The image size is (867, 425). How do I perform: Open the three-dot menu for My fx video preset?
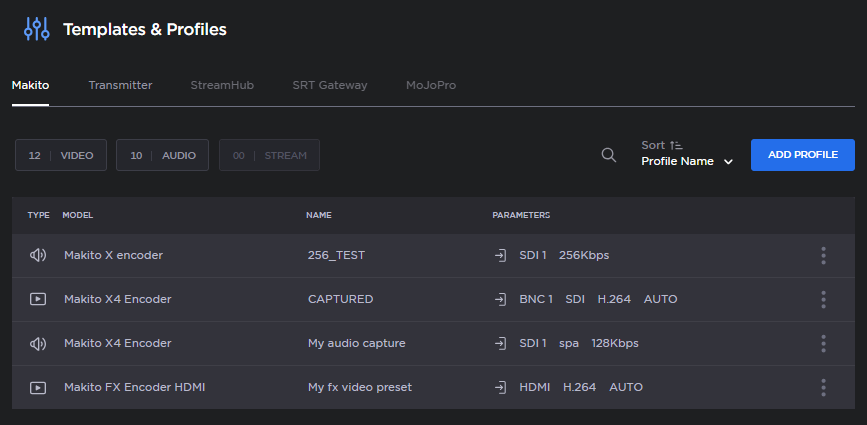(823, 387)
